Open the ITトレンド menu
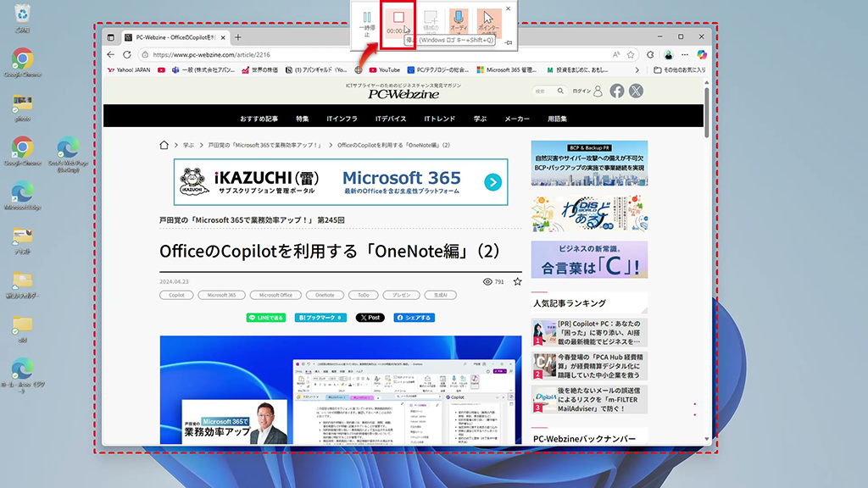868x488 pixels. (x=440, y=119)
